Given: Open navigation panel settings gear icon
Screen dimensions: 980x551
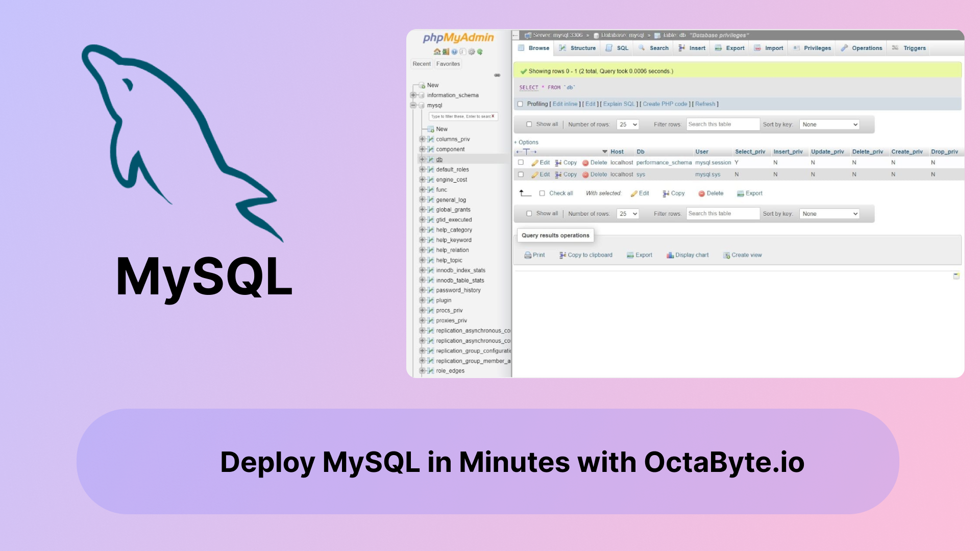Looking at the screenshot, I should coord(471,52).
